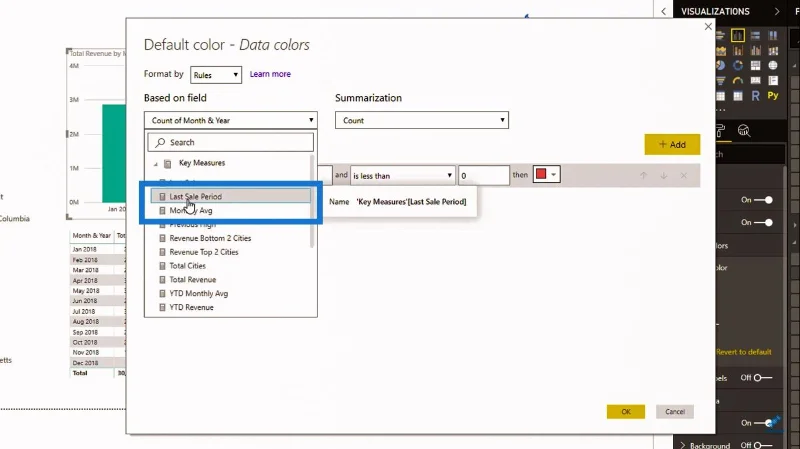Image resolution: width=800 pixels, height=449 pixels.
Task: Select the line and clustered column chart visual
Action: 756,51
